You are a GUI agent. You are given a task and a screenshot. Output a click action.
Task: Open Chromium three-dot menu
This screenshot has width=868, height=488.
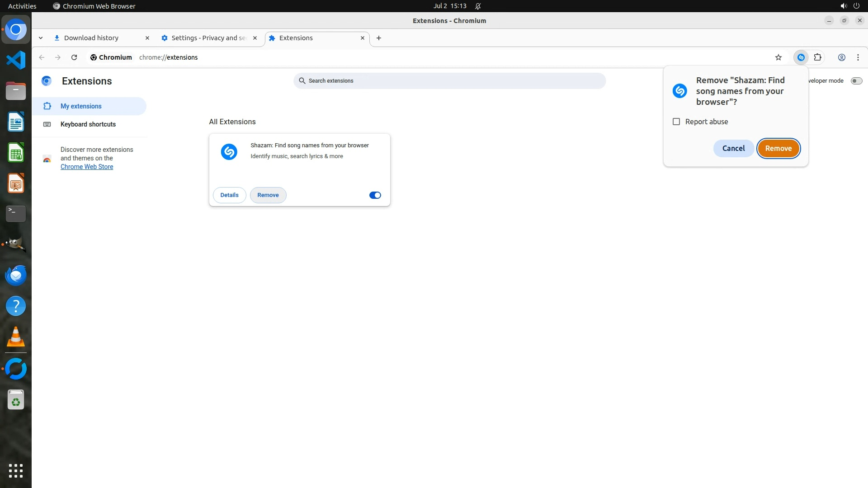[858, 57]
